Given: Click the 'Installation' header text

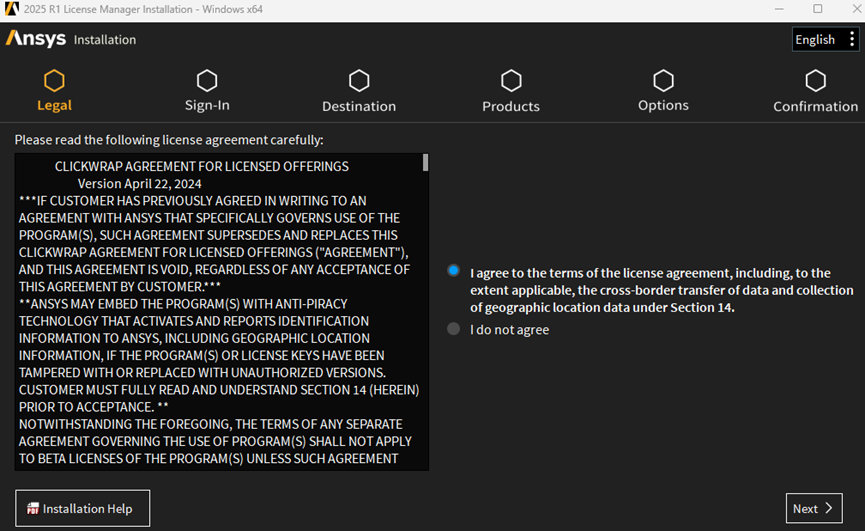Looking at the screenshot, I should coord(105,40).
